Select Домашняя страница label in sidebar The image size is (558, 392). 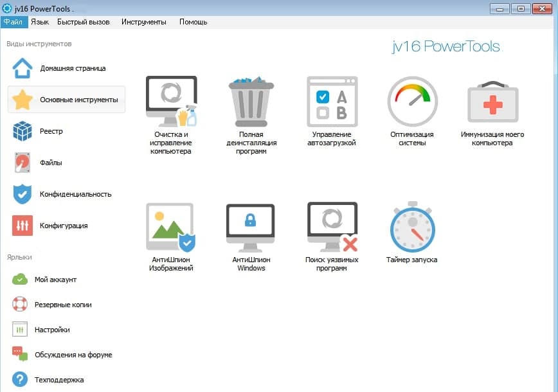73,68
